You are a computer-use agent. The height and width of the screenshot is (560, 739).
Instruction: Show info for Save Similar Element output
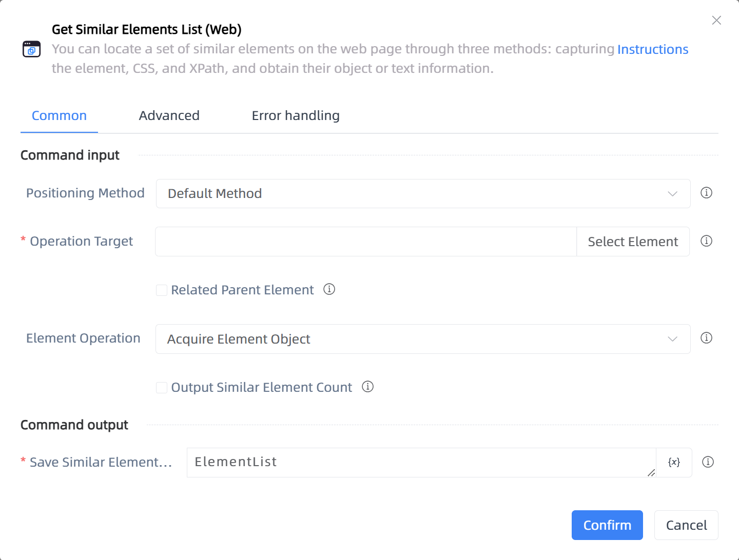(708, 462)
